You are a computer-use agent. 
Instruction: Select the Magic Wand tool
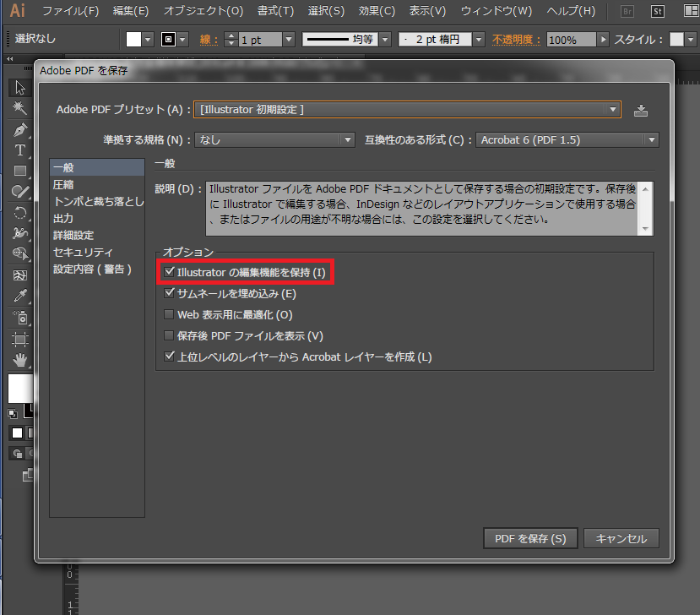click(19, 107)
